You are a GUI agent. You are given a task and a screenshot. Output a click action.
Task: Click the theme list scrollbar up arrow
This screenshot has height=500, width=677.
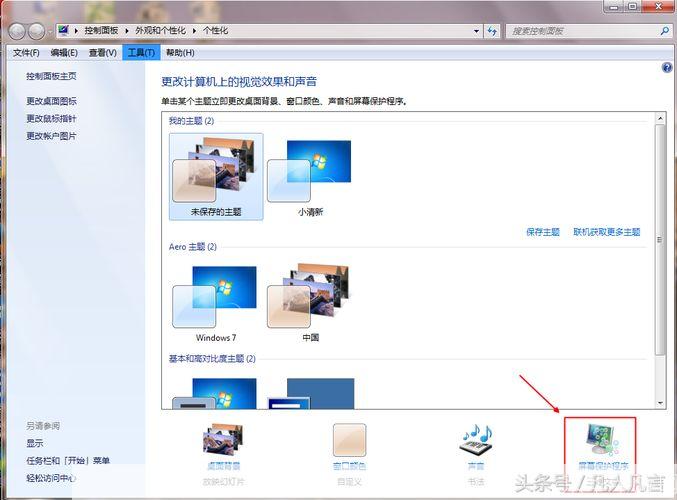(660, 118)
